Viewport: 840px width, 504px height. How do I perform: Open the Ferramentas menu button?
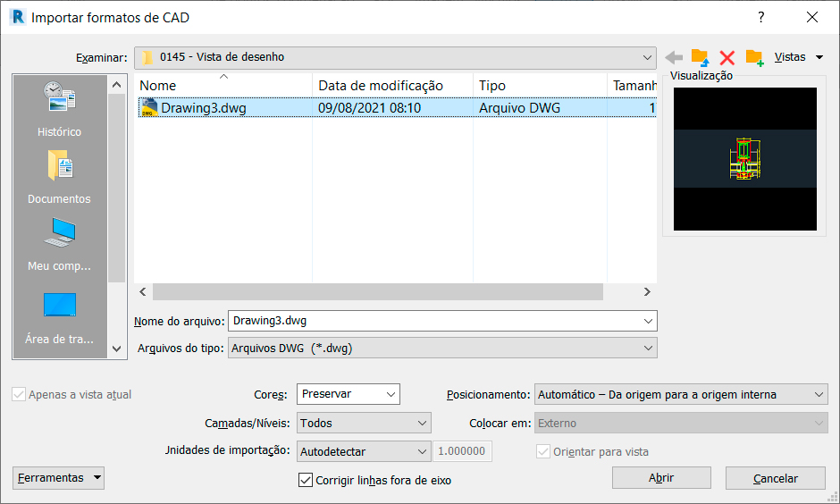click(59, 478)
